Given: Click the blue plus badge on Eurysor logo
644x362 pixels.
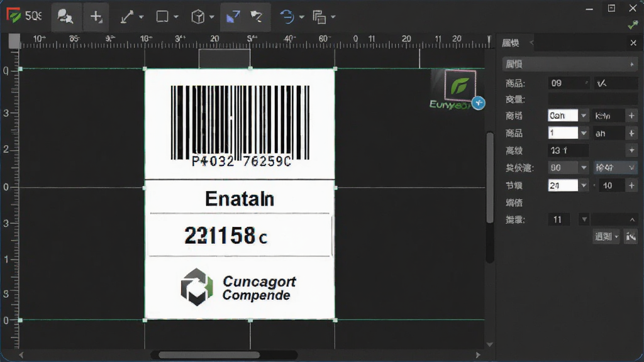Looking at the screenshot, I should 478,103.
